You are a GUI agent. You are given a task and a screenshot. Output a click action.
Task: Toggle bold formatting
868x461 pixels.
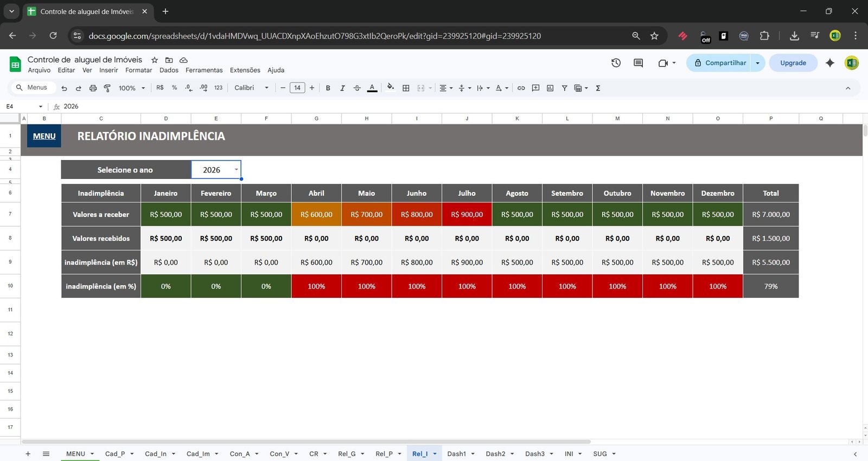pos(328,88)
